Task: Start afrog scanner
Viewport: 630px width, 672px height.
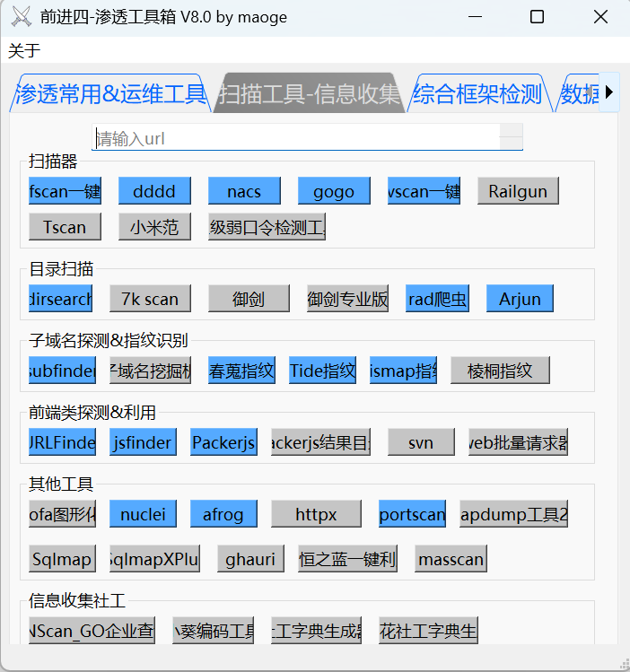Action: click(223, 513)
